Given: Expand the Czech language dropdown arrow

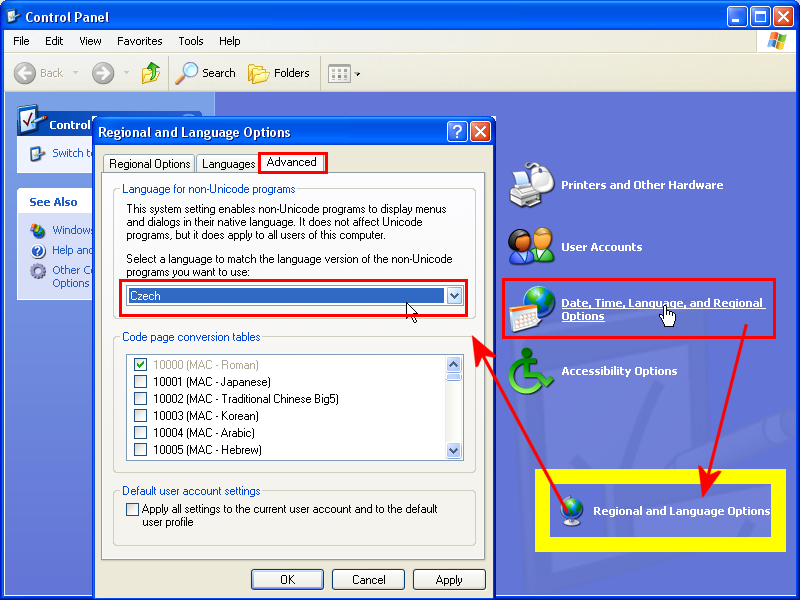Looking at the screenshot, I should click(454, 295).
